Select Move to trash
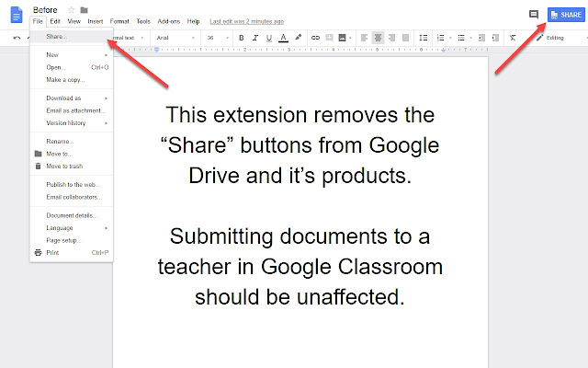Image resolution: width=588 pixels, height=368 pixels. coord(72,166)
